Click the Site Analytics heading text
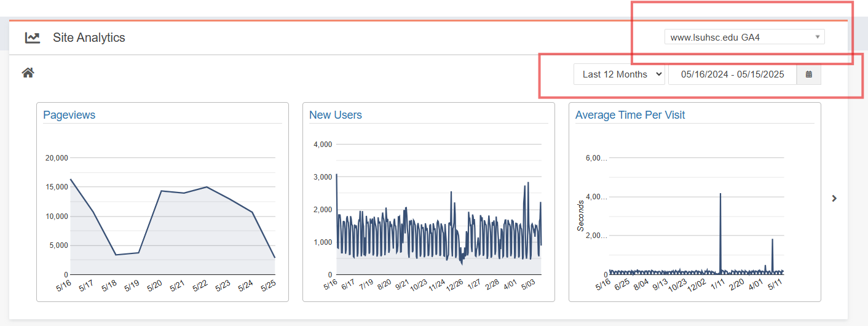868x326 pixels. pyautogui.click(x=89, y=38)
